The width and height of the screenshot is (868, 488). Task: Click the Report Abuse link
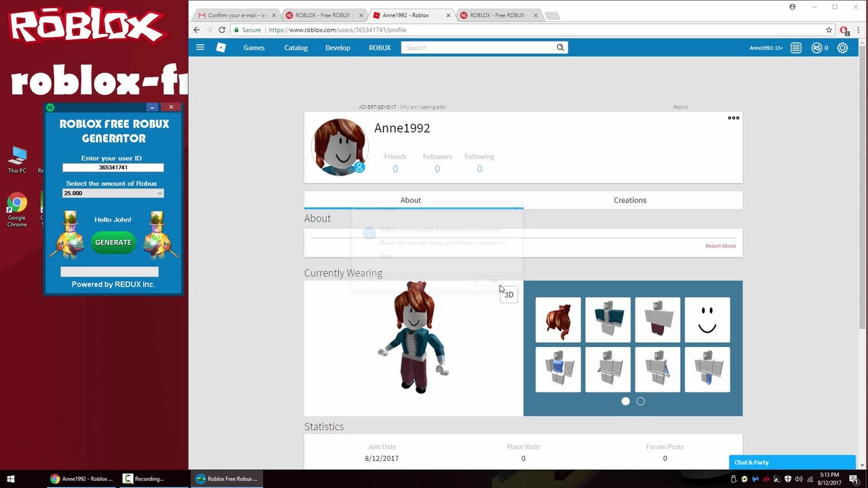[x=720, y=246]
